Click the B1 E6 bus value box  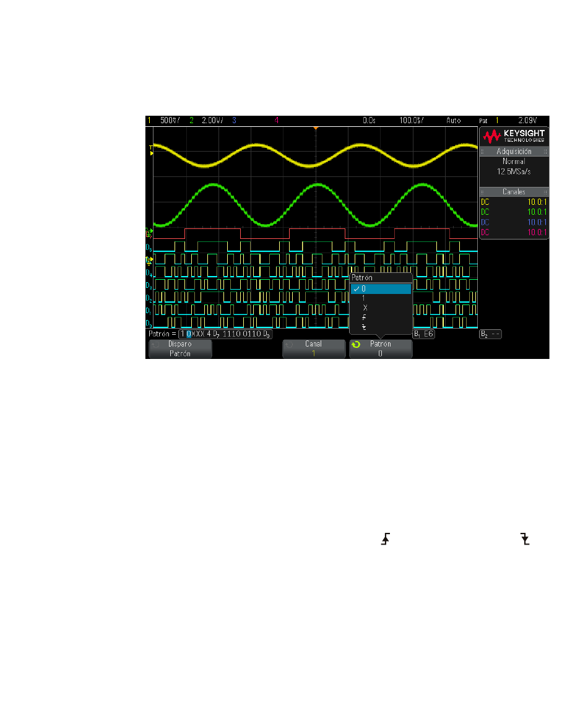[423, 334]
